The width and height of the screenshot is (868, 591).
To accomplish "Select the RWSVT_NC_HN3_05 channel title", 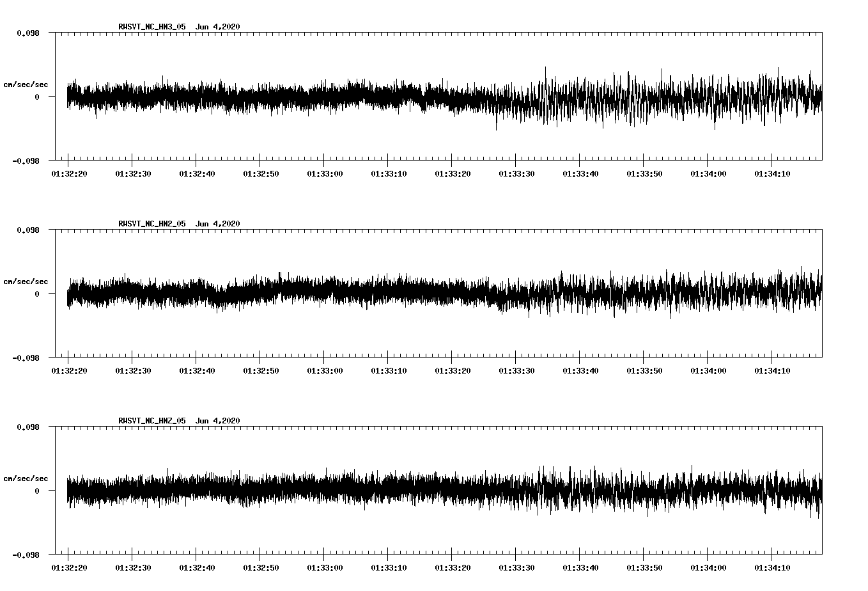I will click(x=152, y=27).
